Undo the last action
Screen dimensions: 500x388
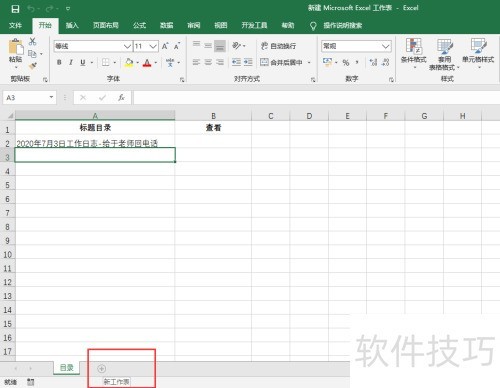pyautogui.click(x=31, y=8)
